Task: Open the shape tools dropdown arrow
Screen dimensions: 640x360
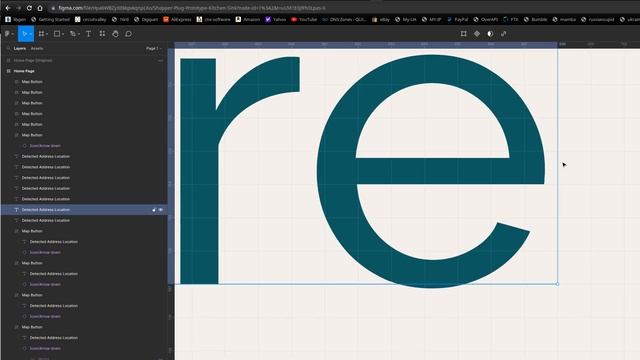Action: pyautogui.click(x=63, y=34)
